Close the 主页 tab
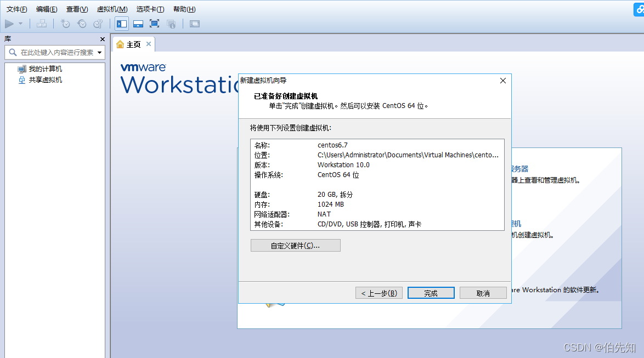Image resolution: width=644 pixels, height=358 pixels. [x=149, y=44]
